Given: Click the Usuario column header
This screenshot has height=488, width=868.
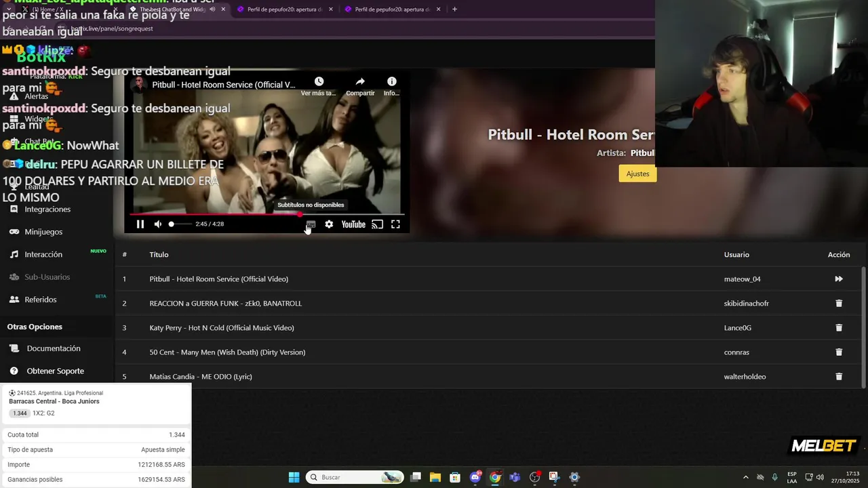Looking at the screenshot, I should click(736, 254).
